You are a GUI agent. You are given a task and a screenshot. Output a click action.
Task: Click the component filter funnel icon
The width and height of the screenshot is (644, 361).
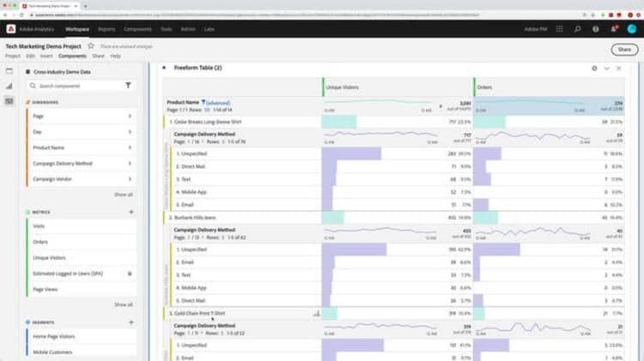pyautogui.click(x=128, y=86)
